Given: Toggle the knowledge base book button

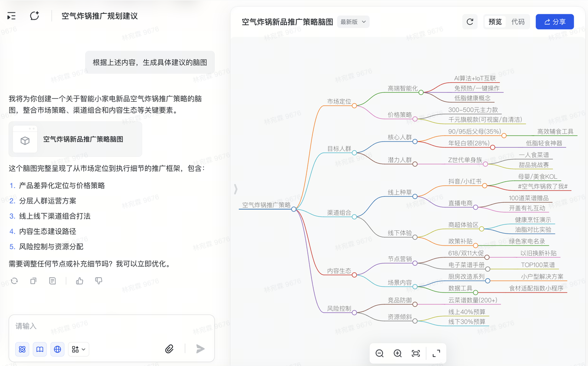Looking at the screenshot, I should click(40, 349).
